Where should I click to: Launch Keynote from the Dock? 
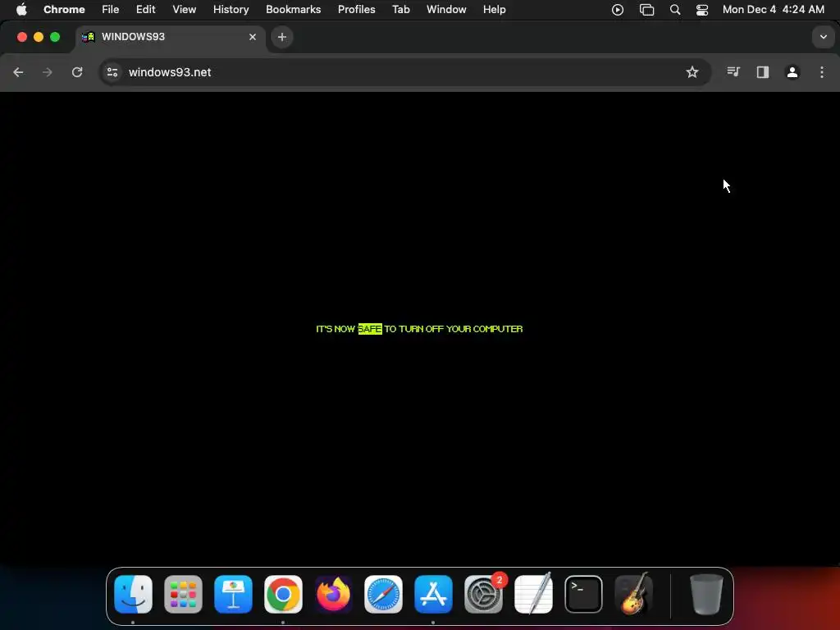(233, 594)
